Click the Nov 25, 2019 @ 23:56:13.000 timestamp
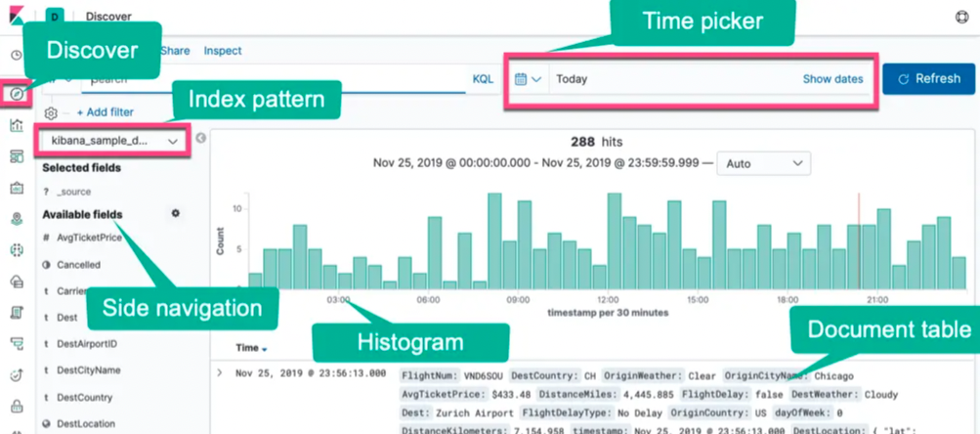 tap(311, 373)
